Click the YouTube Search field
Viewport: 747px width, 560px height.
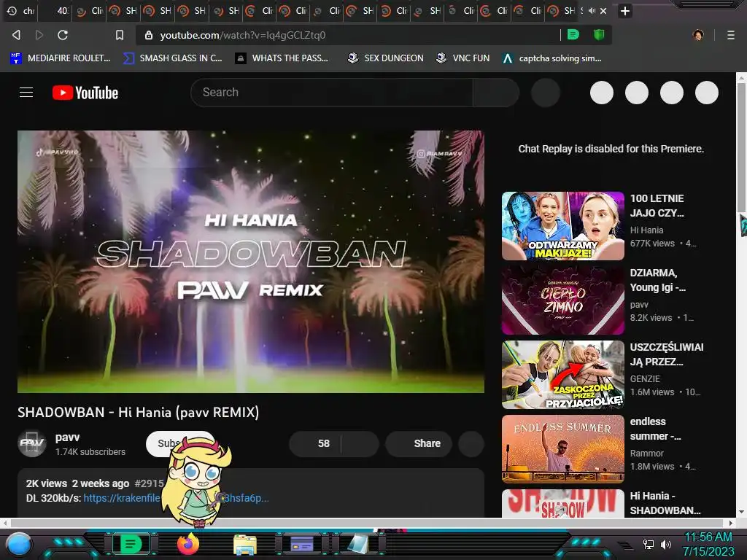pos(332,93)
